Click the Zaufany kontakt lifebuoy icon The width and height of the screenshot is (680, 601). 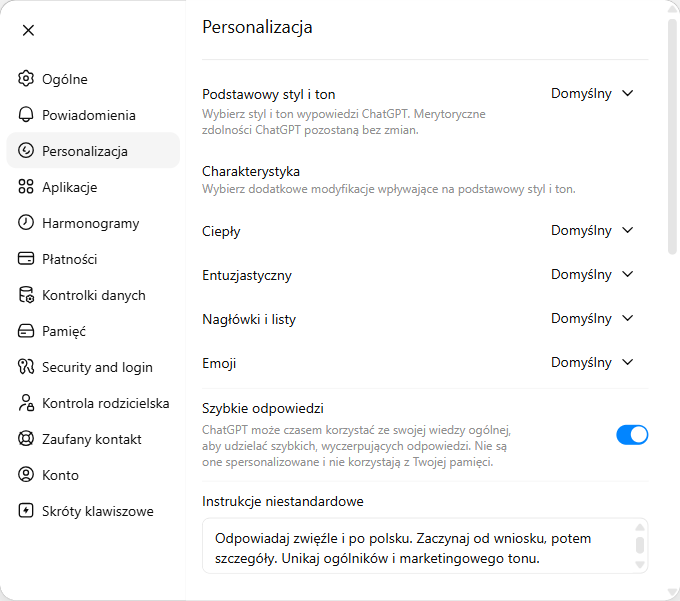coord(26,438)
